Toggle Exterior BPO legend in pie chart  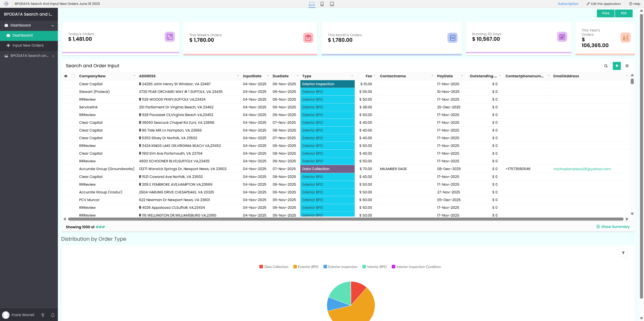(306, 267)
